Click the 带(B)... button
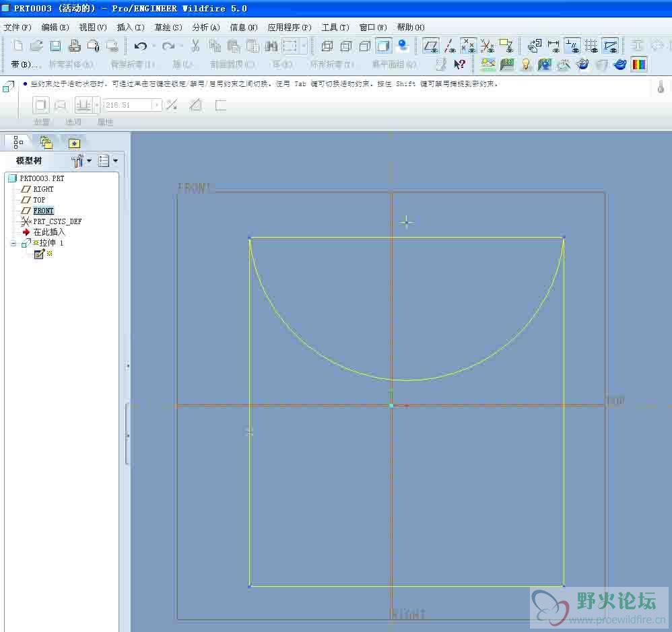Image resolution: width=672 pixels, height=632 pixels. pyautogui.click(x=26, y=64)
